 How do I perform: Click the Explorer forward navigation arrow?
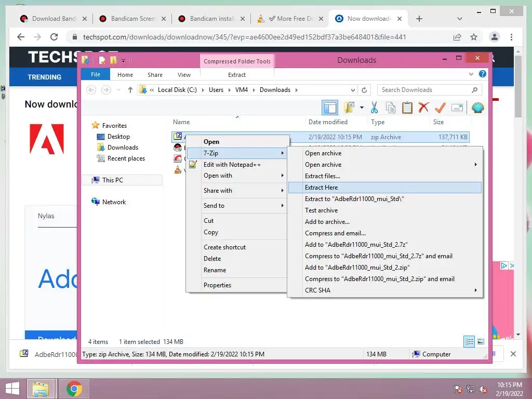coord(106,90)
